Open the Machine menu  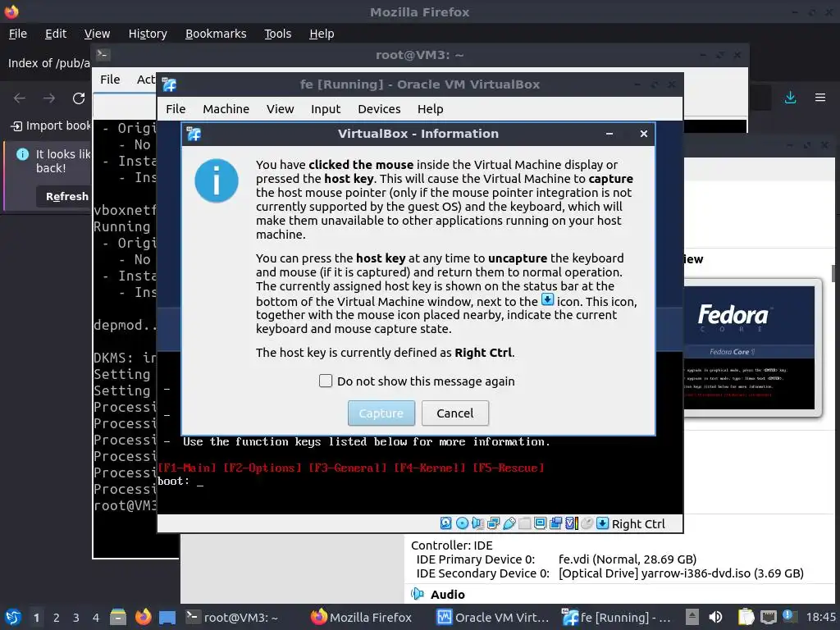pyautogui.click(x=226, y=109)
